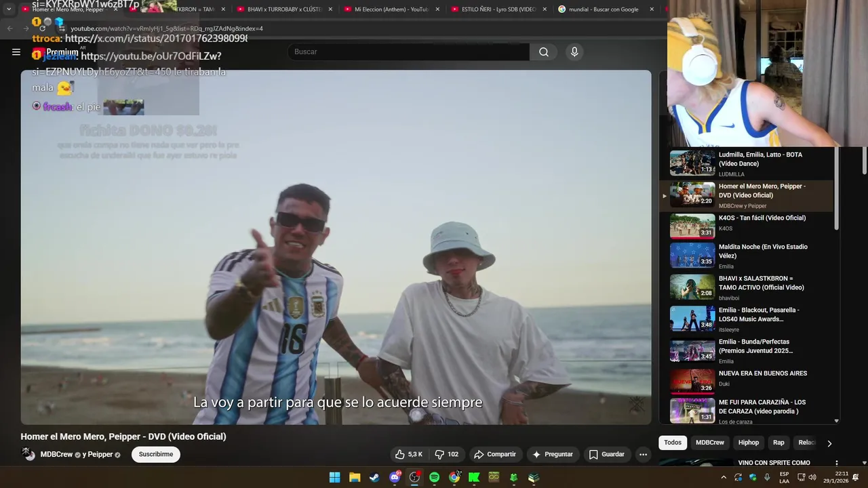Click the address bar URL

point(167,28)
